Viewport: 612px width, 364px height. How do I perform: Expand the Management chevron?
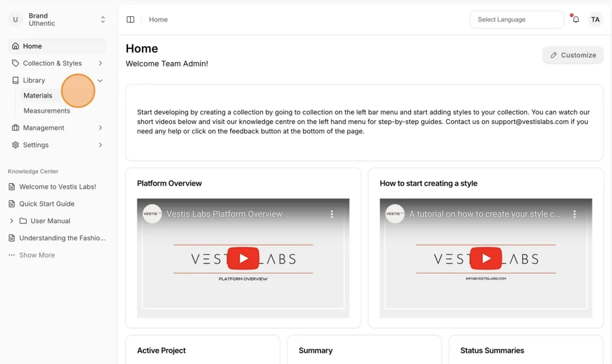100,128
